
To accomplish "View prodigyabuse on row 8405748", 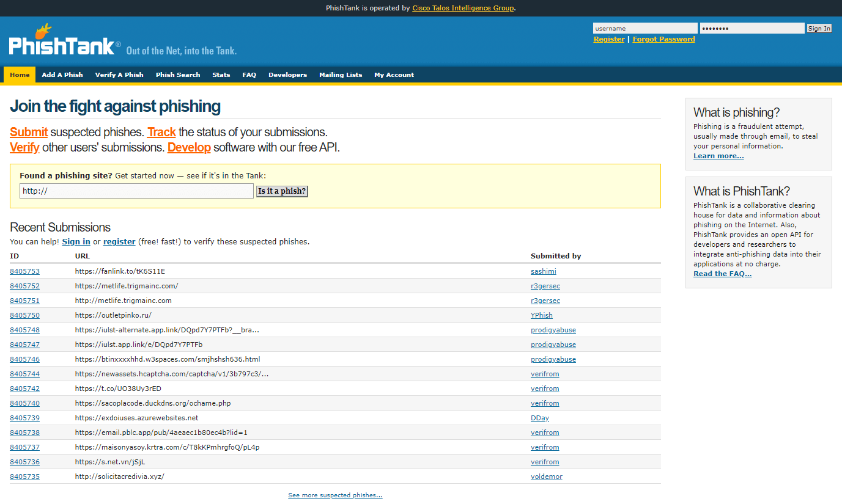I will 553,330.
